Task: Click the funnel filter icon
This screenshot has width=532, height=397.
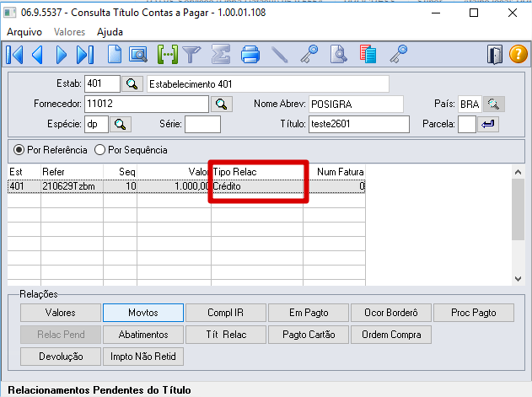Action: [x=191, y=54]
